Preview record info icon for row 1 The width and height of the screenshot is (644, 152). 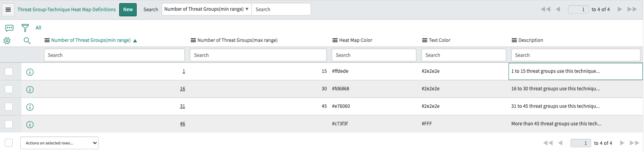[x=30, y=72]
